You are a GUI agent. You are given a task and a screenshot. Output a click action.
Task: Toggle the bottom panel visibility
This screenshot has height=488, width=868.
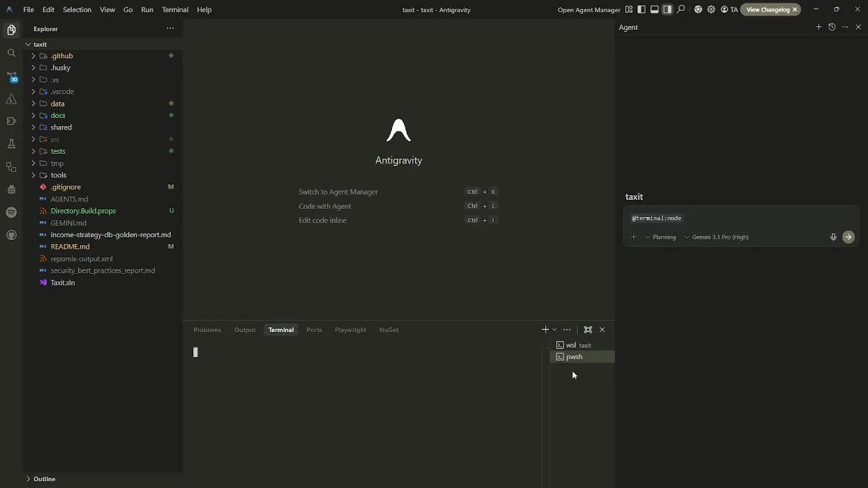point(654,9)
